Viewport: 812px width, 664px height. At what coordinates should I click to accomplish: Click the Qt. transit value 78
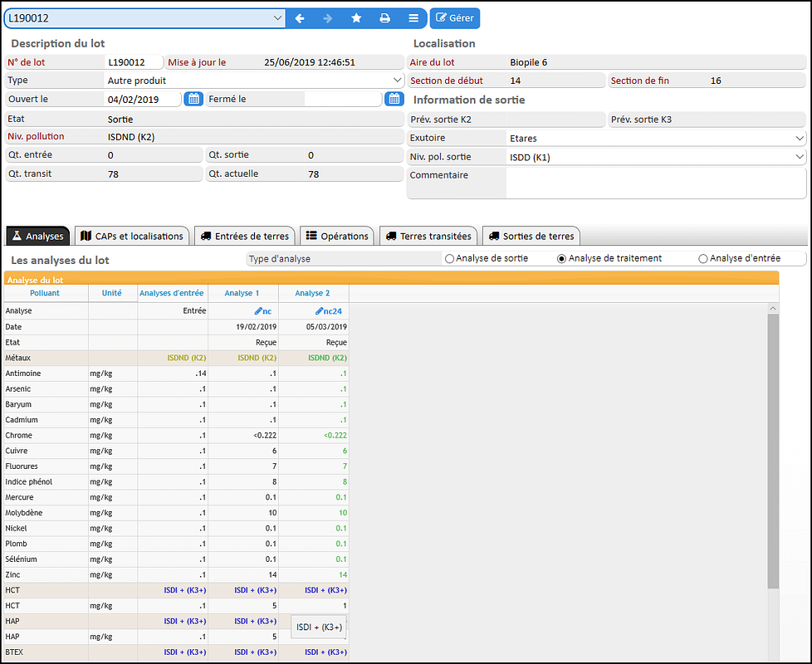(x=113, y=174)
